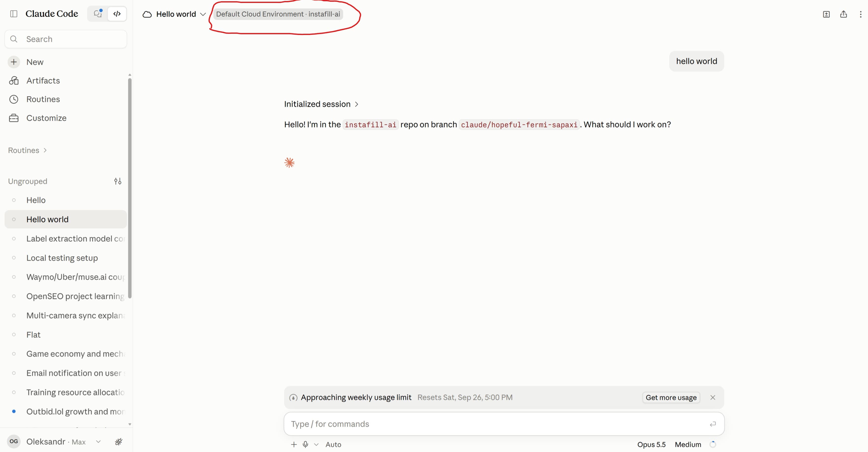The image size is (868, 452).
Task: Open Training resource allocation session
Action: 66,392
